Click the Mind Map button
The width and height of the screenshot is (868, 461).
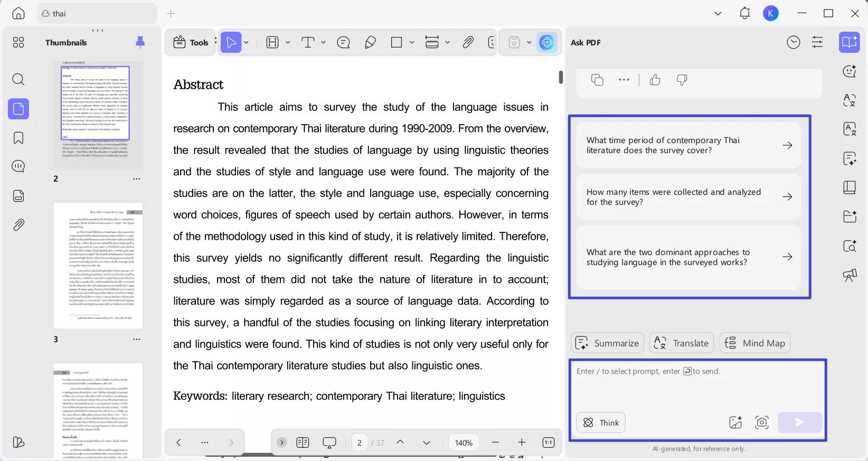click(x=755, y=343)
